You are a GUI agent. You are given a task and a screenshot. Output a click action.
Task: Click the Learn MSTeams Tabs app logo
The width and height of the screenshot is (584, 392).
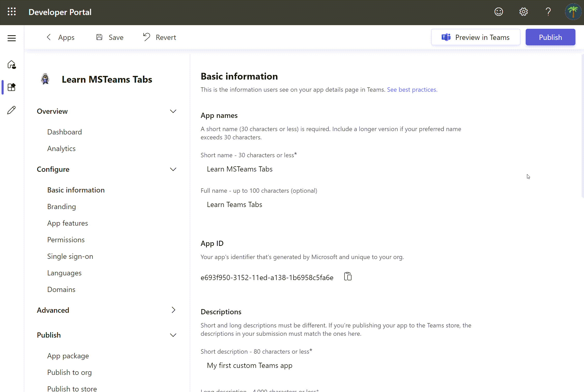click(45, 79)
